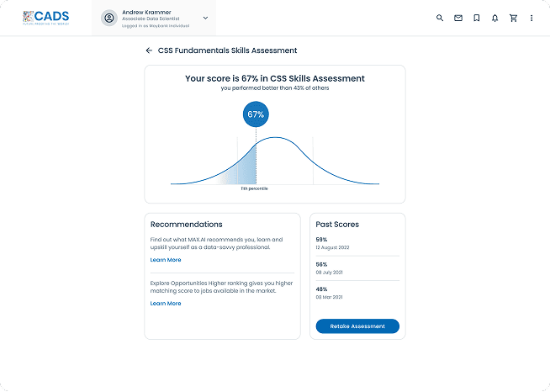Open the shopping cart
The width and height of the screenshot is (550, 392).
tap(513, 18)
